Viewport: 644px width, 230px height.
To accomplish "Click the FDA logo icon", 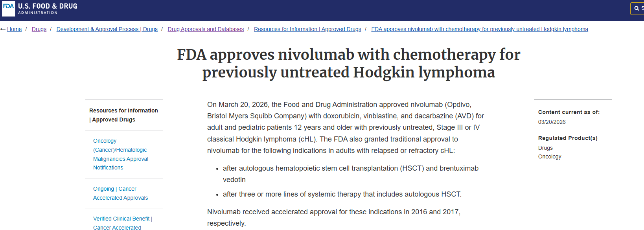I will tap(8, 8).
